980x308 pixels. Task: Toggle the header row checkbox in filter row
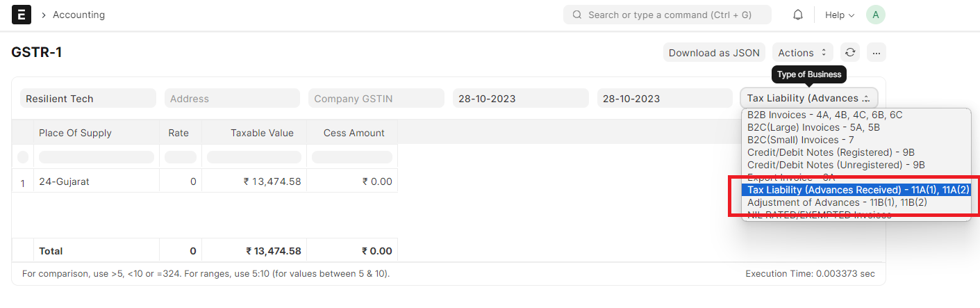click(x=23, y=156)
